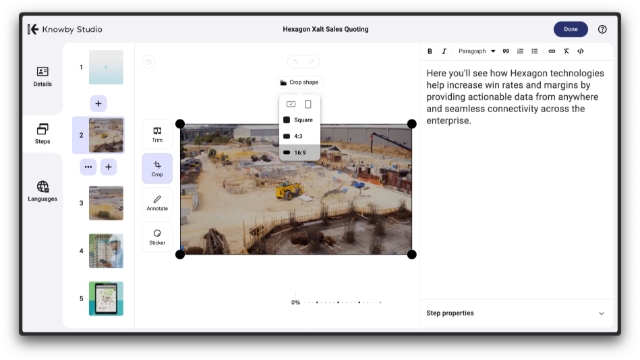Image resolution: width=640 pixels, height=360 pixels.
Task: Insert a block quote
Action: 506,51
